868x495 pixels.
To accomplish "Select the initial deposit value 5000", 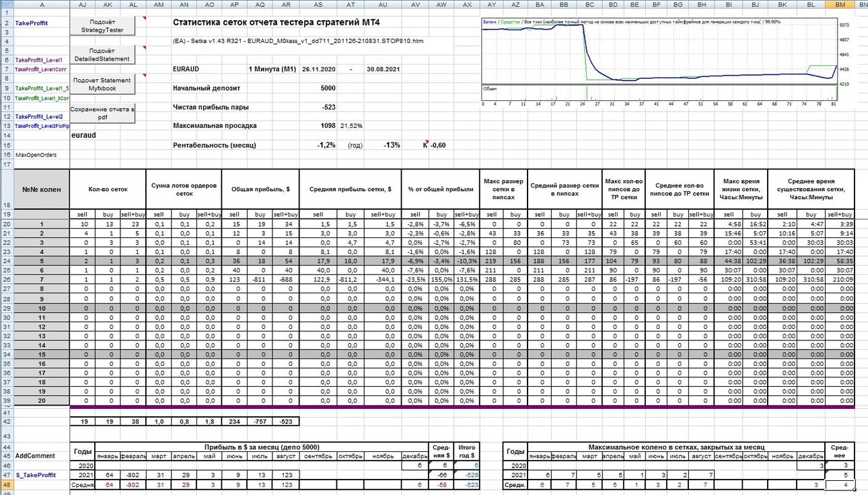I will [x=328, y=88].
